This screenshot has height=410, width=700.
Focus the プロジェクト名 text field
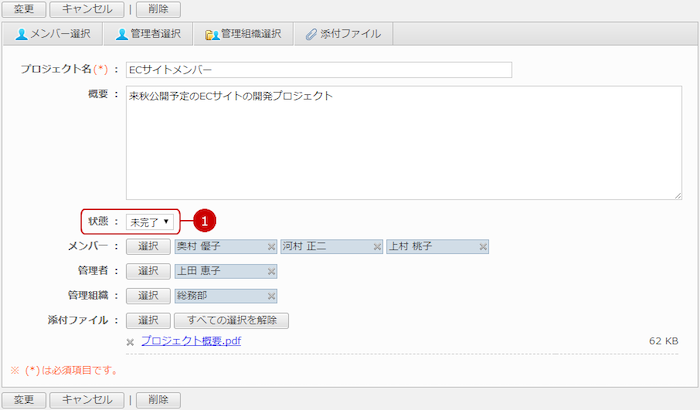[x=318, y=70]
